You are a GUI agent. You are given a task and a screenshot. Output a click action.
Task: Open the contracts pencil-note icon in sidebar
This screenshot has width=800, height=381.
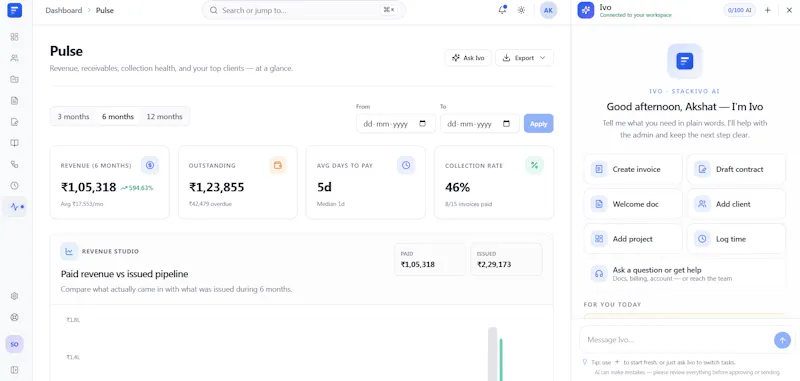click(14, 122)
